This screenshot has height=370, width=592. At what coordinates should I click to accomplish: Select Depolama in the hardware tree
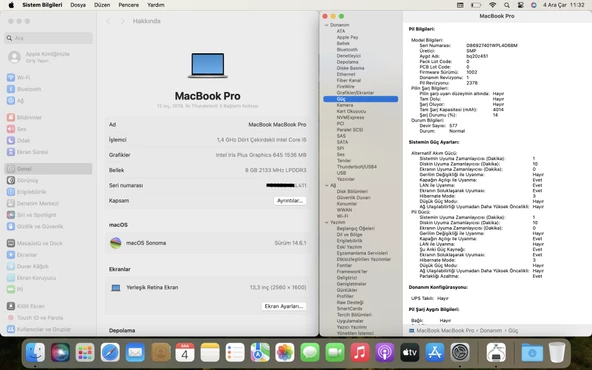[347, 62]
